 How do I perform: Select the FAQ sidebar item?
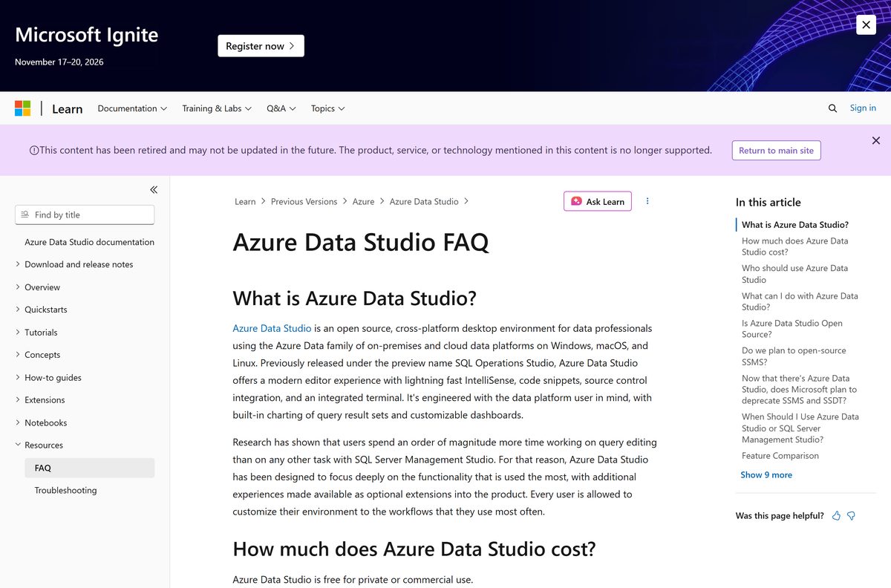coord(89,468)
